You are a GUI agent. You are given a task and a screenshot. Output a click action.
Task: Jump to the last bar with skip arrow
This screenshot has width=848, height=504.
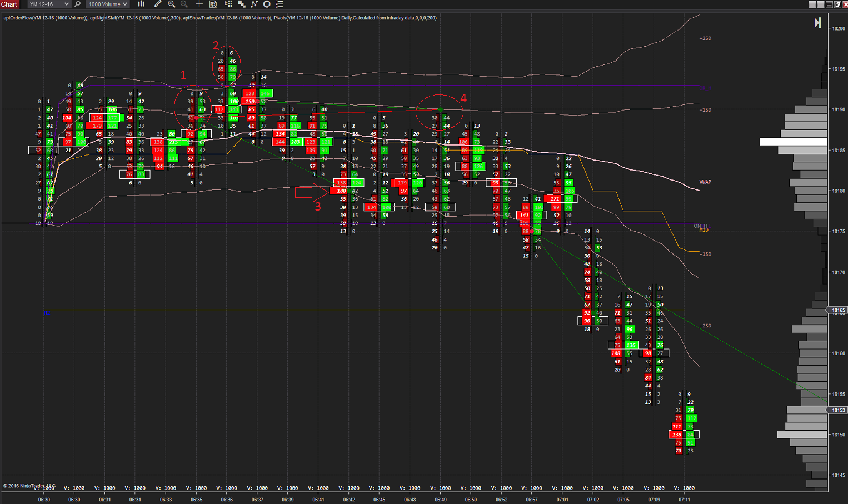(x=817, y=23)
